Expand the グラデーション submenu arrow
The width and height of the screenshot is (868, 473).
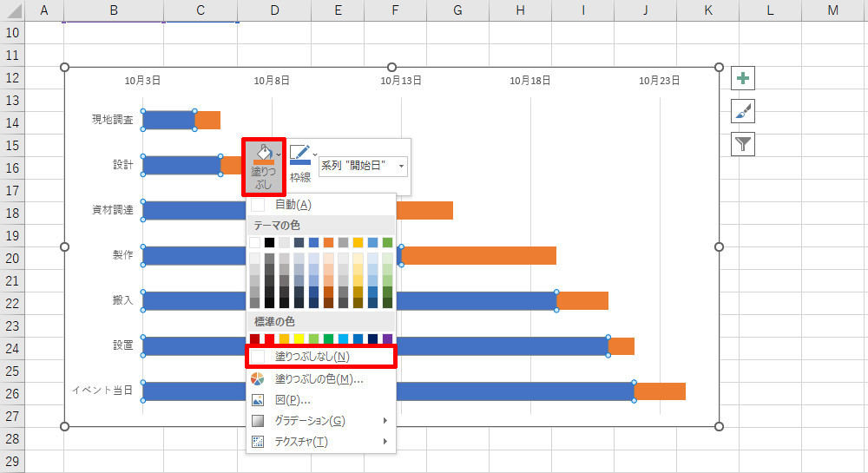click(x=385, y=421)
